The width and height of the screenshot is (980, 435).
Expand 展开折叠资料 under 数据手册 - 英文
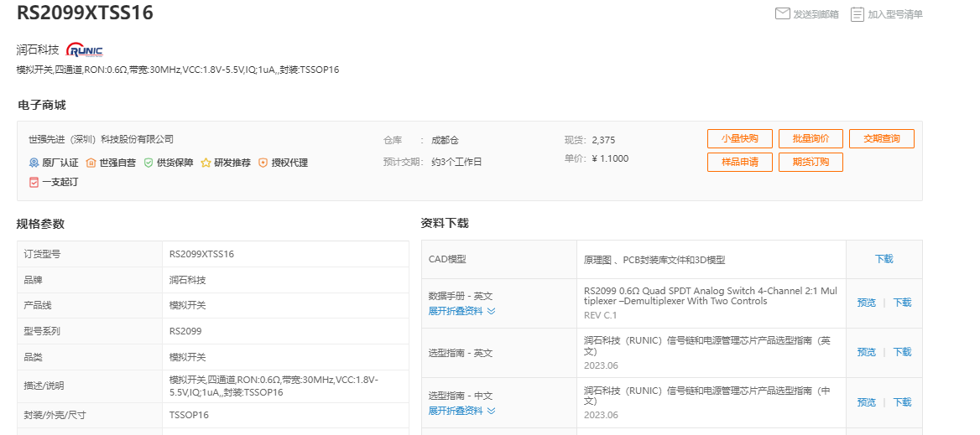[461, 311]
